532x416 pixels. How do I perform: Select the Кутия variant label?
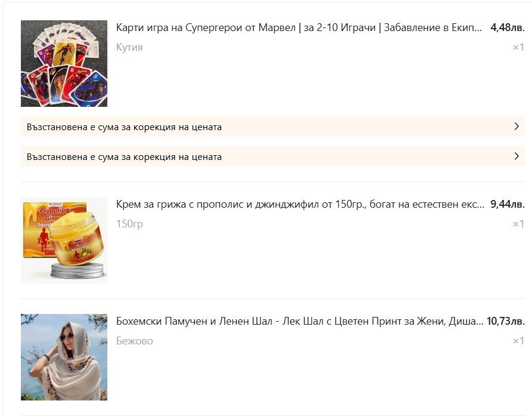tap(129, 47)
